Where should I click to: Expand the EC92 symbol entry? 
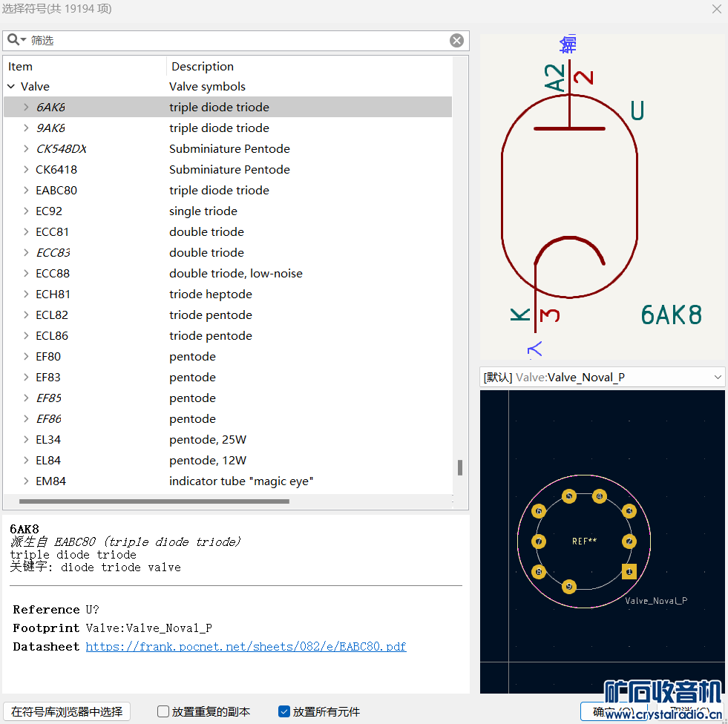click(26, 211)
